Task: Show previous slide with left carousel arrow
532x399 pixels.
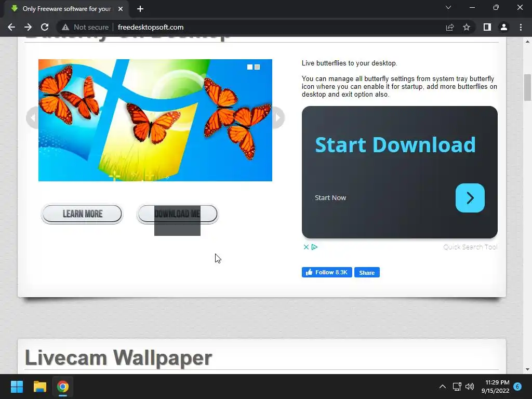Action: pos(33,118)
